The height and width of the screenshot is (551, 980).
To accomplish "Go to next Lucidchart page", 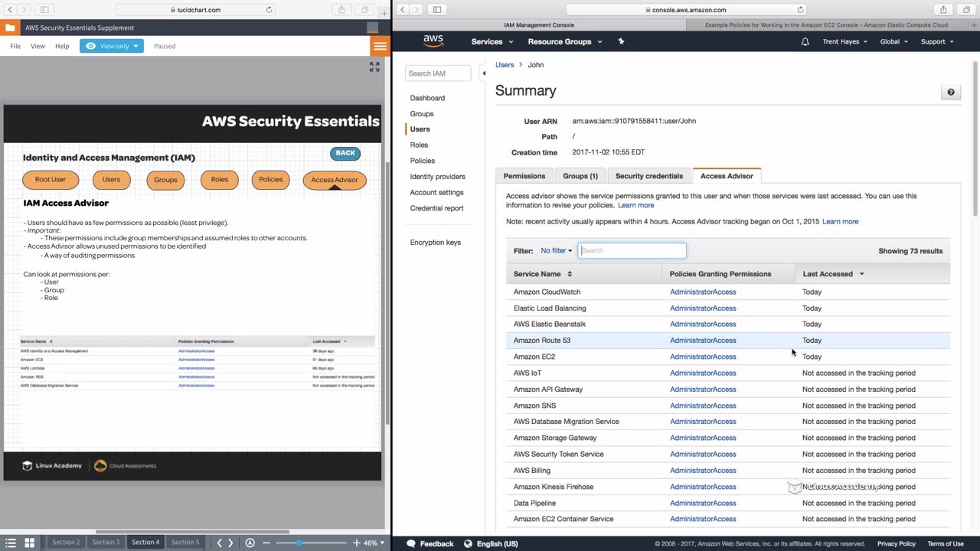I will pyautogui.click(x=230, y=543).
